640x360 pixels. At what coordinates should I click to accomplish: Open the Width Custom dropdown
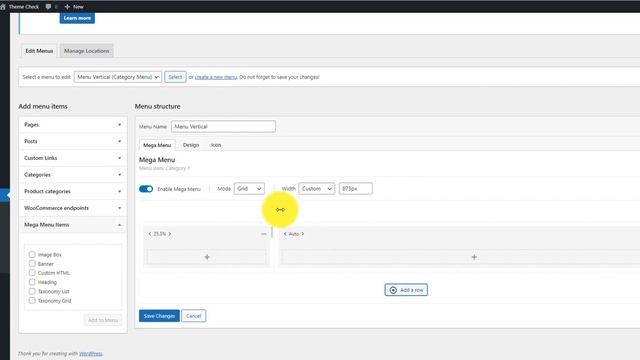click(x=317, y=189)
